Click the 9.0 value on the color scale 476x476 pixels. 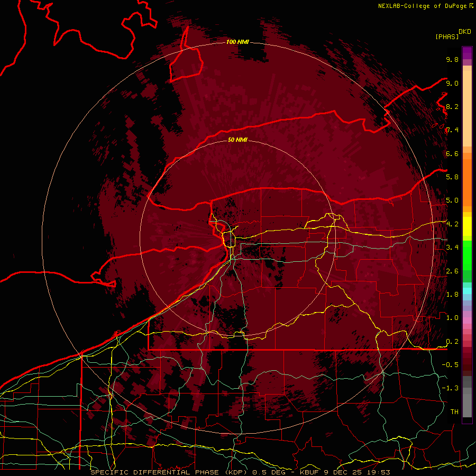pyautogui.click(x=452, y=83)
